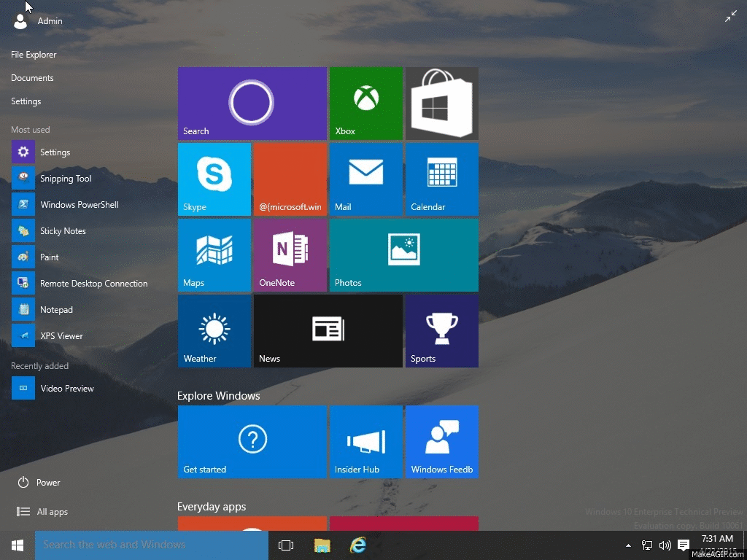This screenshot has height=560, width=747.
Task: Select Windows PowerShell in Most used
Action: pos(79,205)
